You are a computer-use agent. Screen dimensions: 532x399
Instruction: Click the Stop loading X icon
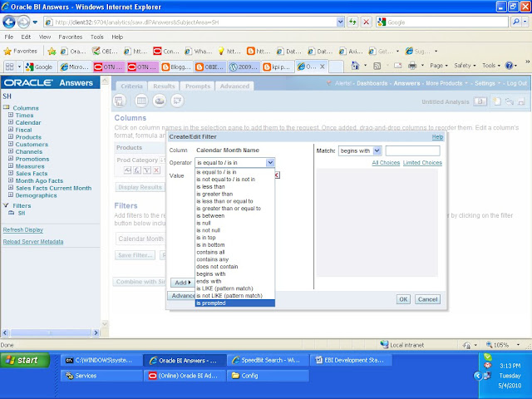(x=366, y=22)
